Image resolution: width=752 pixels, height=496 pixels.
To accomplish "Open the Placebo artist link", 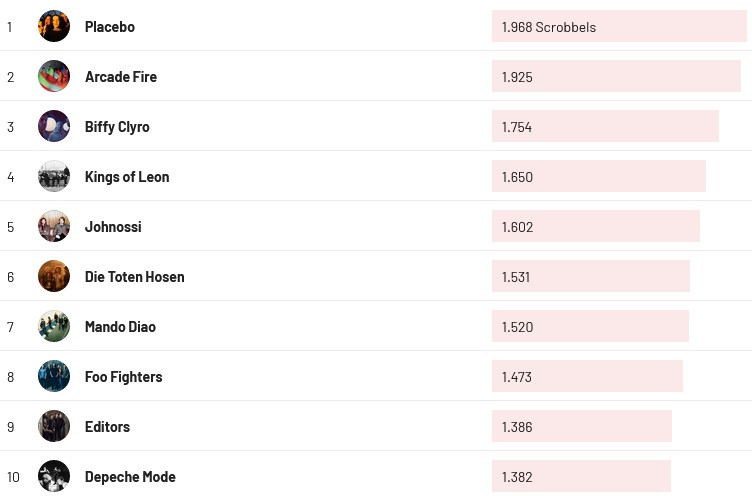I will pyautogui.click(x=110, y=27).
